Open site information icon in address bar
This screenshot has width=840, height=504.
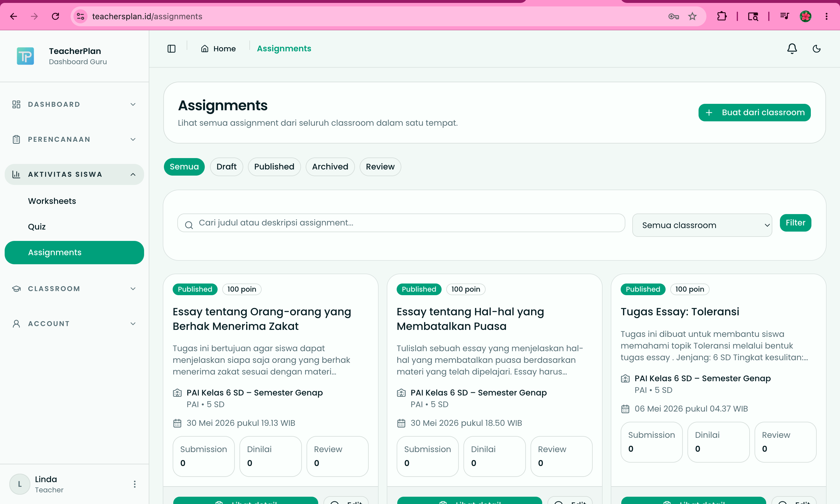[x=80, y=16]
